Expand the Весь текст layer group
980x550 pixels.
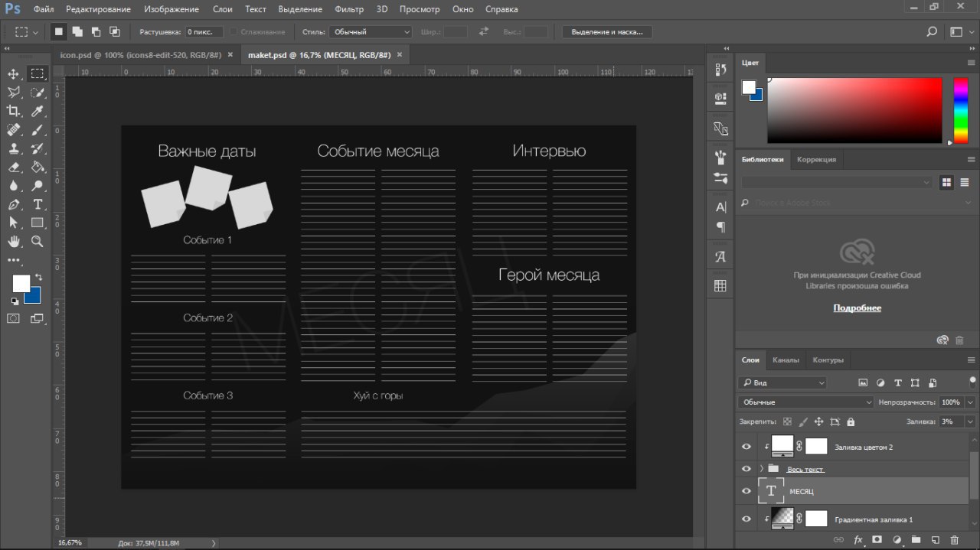(x=761, y=469)
